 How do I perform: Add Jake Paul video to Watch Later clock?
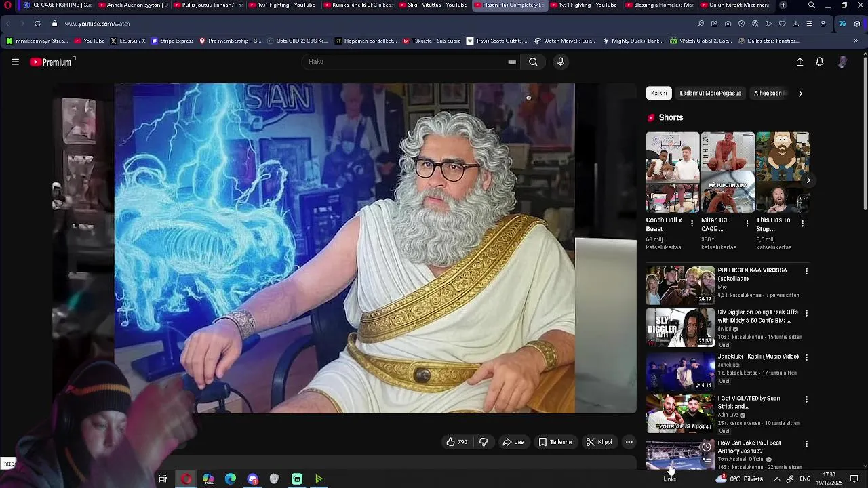pyautogui.click(x=707, y=447)
